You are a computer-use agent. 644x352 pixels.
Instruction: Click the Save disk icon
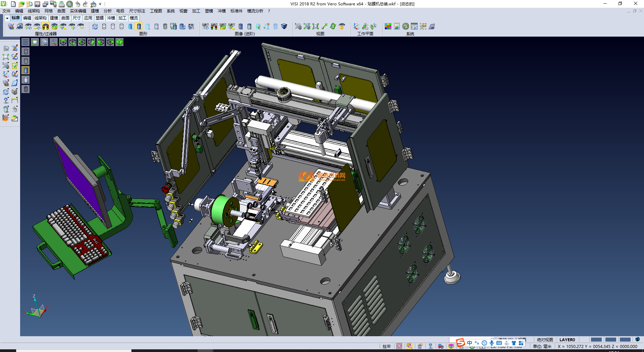coord(37,4)
